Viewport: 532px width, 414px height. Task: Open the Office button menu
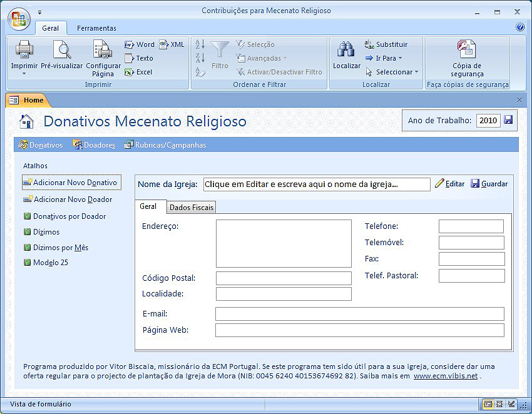click(x=19, y=19)
